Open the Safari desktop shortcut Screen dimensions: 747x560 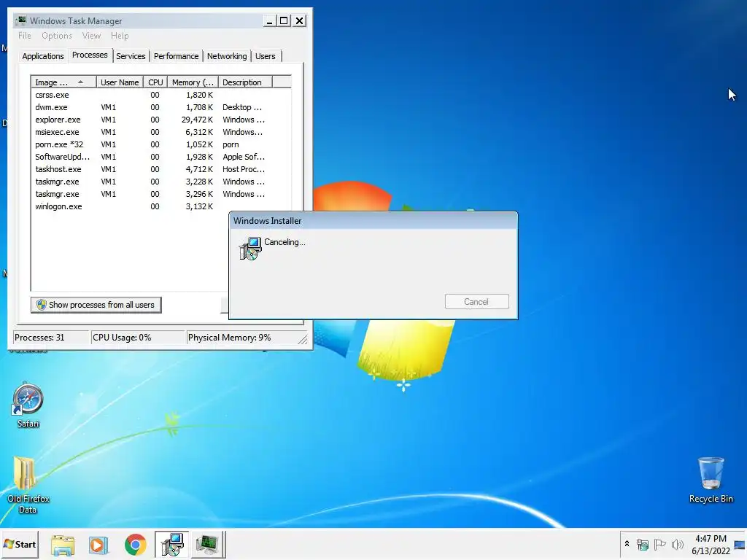click(x=28, y=405)
